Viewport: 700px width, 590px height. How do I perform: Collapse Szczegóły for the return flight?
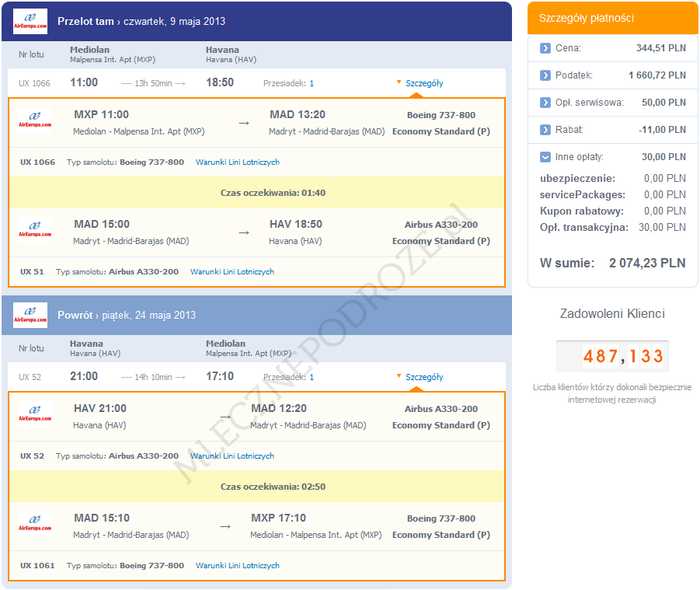(x=423, y=377)
